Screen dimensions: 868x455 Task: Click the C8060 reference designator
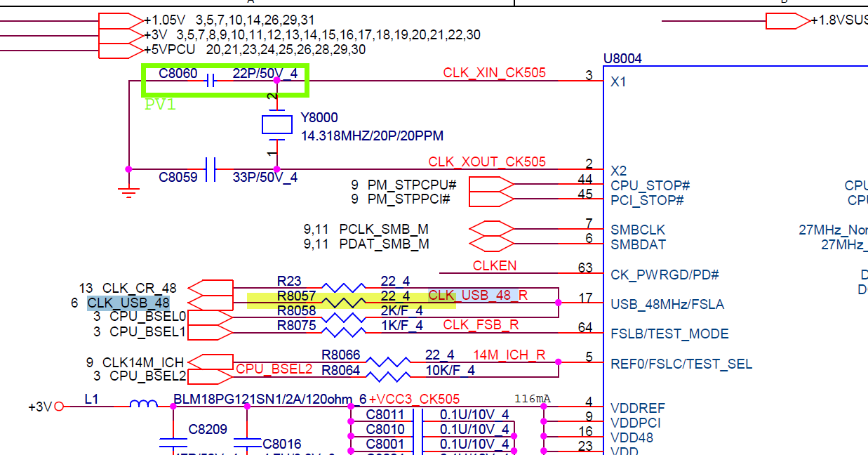pos(178,73)
